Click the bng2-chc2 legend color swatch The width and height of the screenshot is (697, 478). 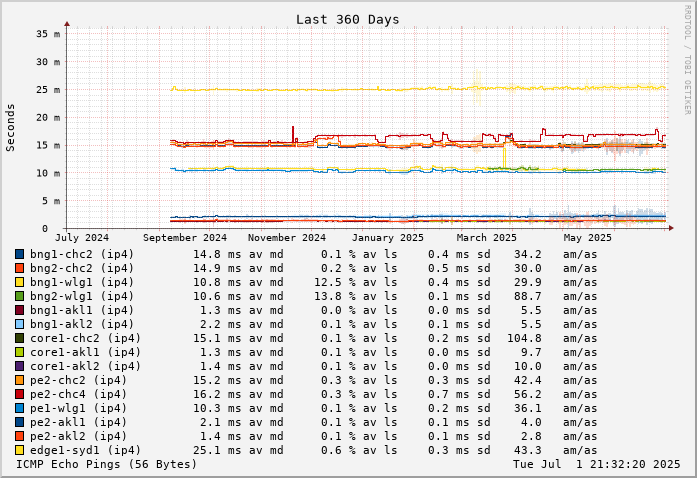pos(19,268)
